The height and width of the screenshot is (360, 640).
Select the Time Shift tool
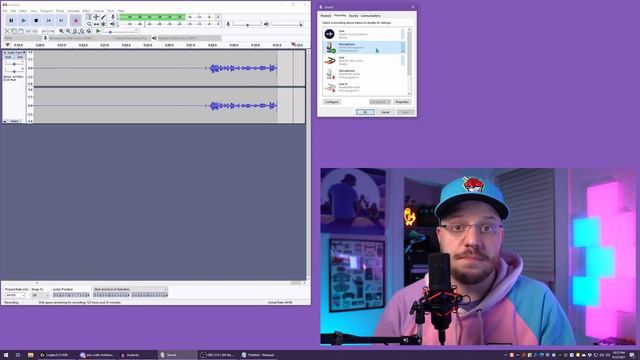tap(96, 24)
